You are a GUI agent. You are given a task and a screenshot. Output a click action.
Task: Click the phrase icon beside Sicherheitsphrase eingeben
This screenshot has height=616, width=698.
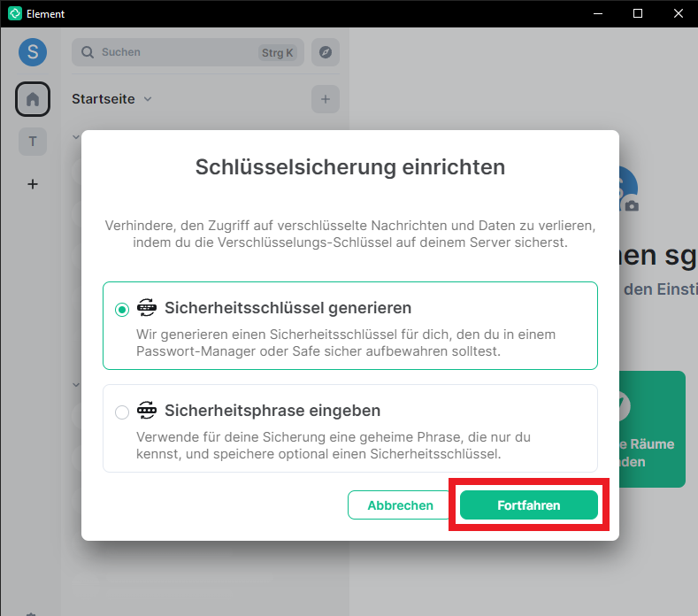coord(147,411)
